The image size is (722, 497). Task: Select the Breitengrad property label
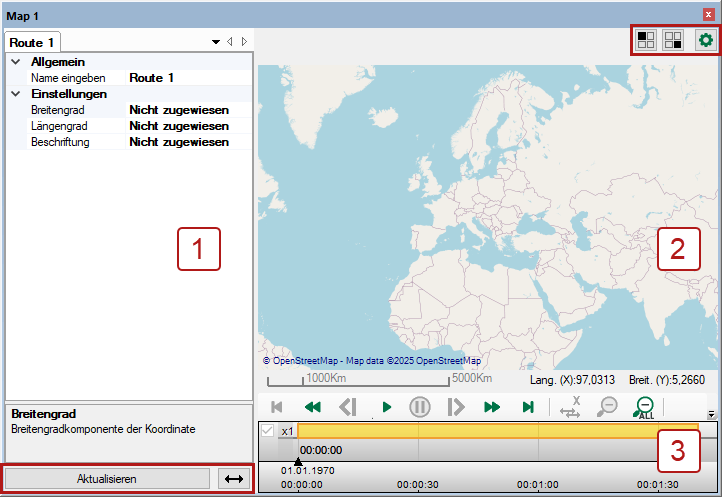tap(58, 110)
